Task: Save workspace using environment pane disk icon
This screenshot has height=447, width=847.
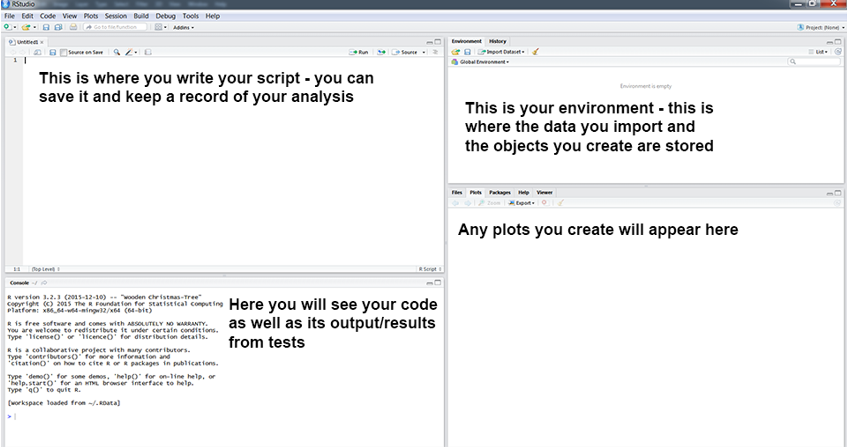Action: pos(467,51)
